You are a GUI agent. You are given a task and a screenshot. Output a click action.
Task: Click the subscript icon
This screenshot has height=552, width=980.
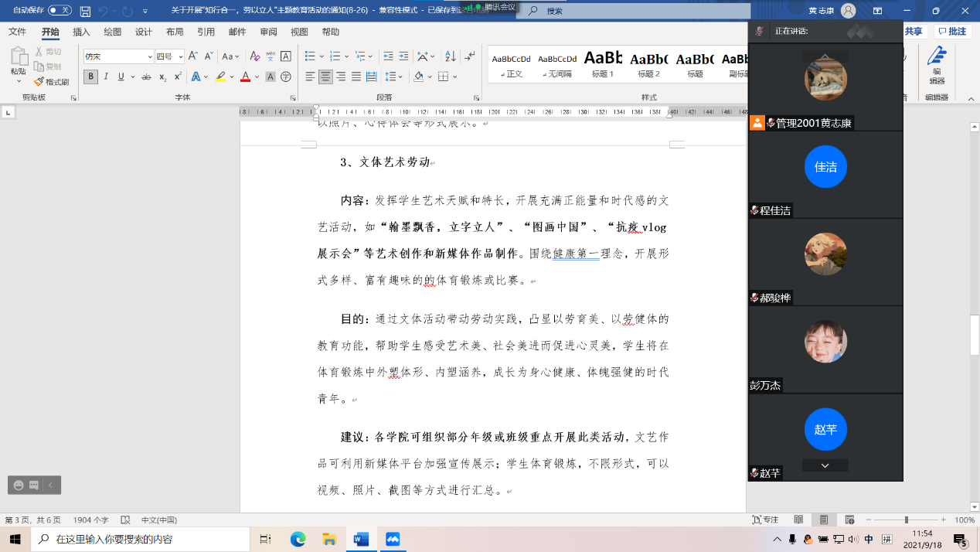(x=163, y=77)
